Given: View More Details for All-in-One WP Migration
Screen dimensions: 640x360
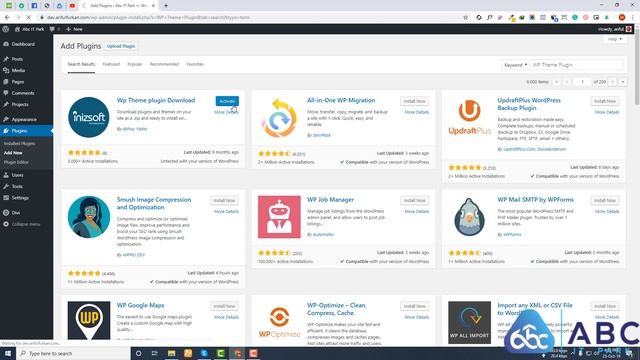Looking at the screenshot, I should click(417, 112).
